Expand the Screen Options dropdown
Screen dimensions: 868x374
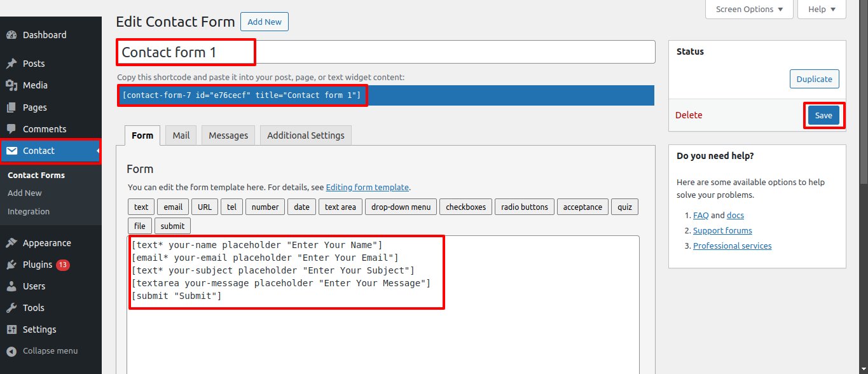coord(749,10)
